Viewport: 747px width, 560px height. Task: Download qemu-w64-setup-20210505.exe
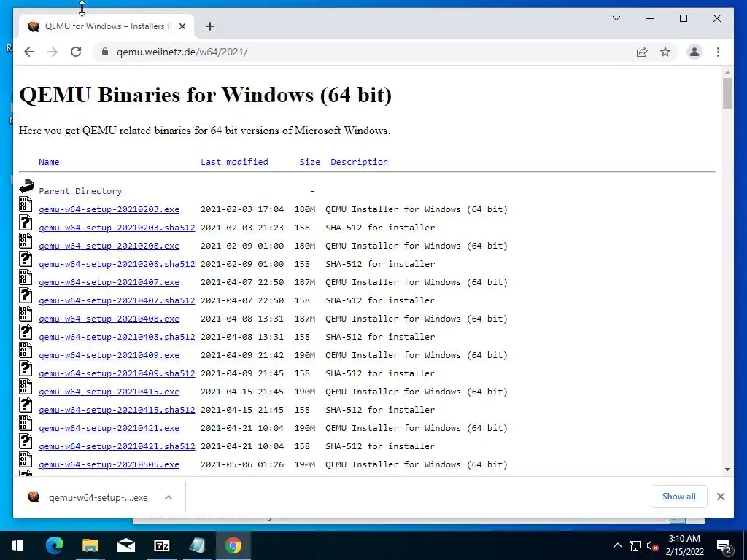coord(109,464)
